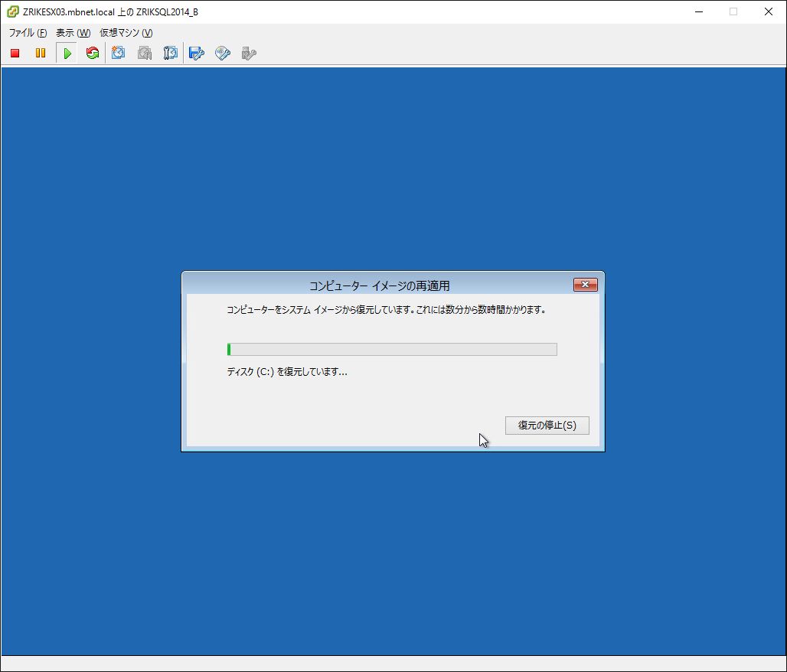Open the 表示 (W) menu
Image resolution: width=787 pixels, height=672 pixels.
tap(73, 33)
